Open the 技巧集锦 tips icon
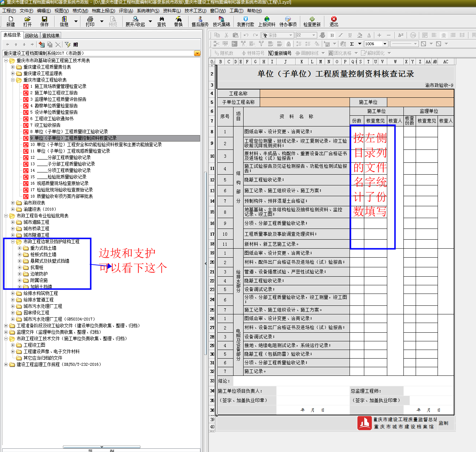The image size is (476, 452). pyautogui.click(x=221, y=22)
